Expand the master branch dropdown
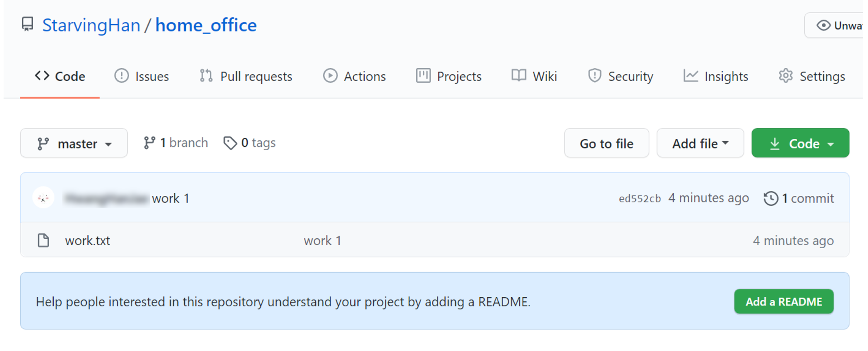 point(74,143)
